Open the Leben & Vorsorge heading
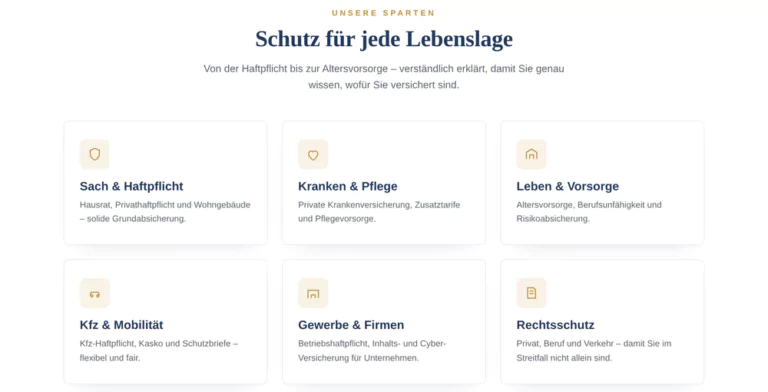The height and width of the screenshot is (392, 768). [x=568, y=186]
